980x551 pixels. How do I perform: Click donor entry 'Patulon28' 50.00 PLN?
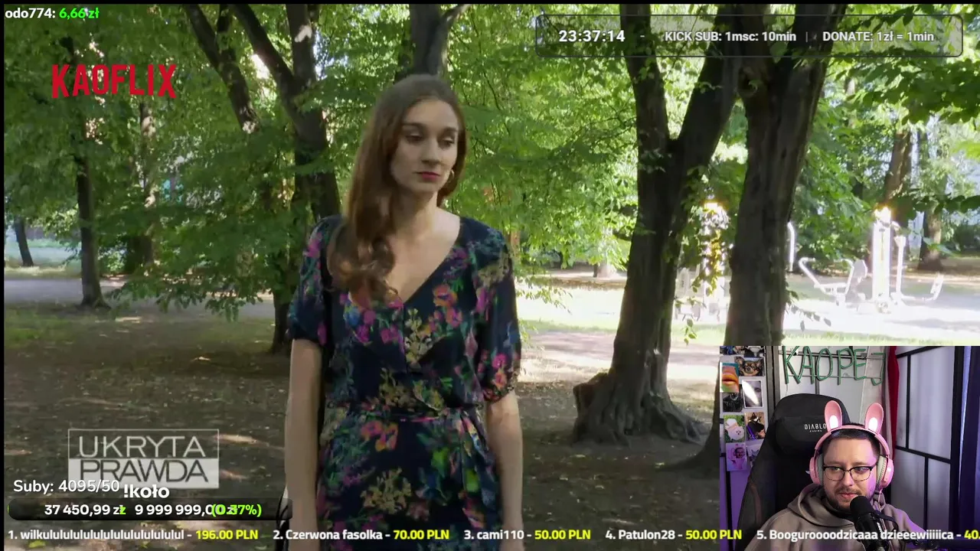click(x=673, y=535)
